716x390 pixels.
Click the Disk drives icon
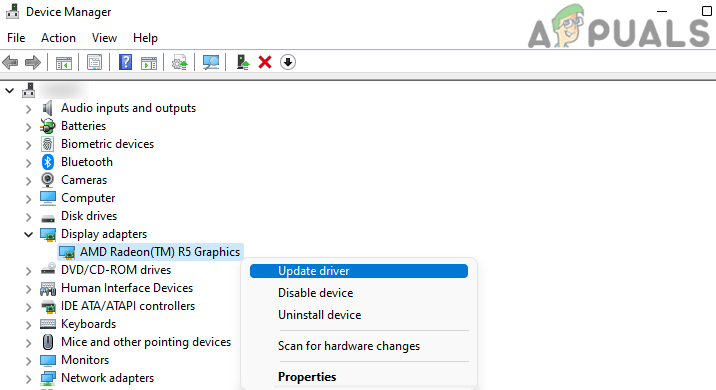[47, 217]
